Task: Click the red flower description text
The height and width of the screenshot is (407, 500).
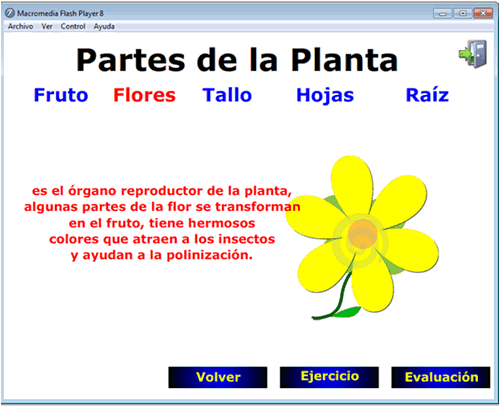Action: click(x=162, y=223)
